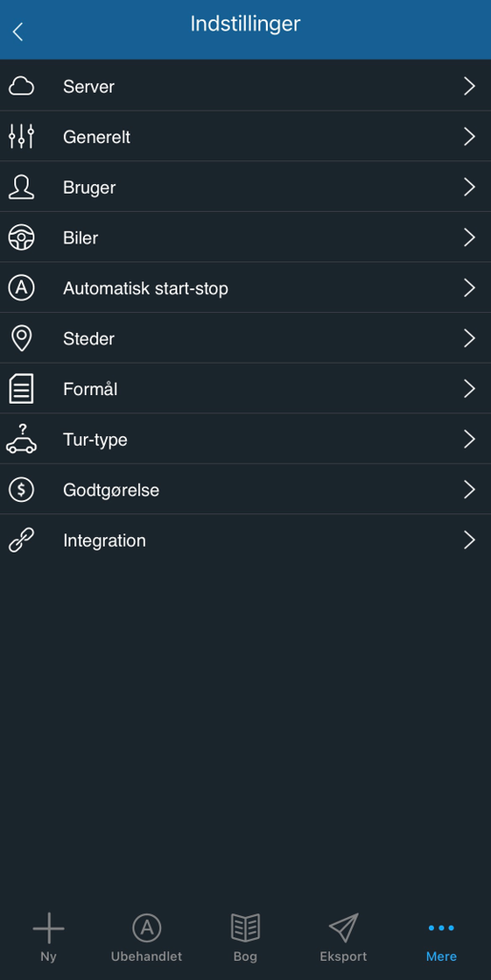Image resolution: width=491 pixels, height=980 pixels.
Task: Expand the Server row chevron
Action: pos(469,86)
